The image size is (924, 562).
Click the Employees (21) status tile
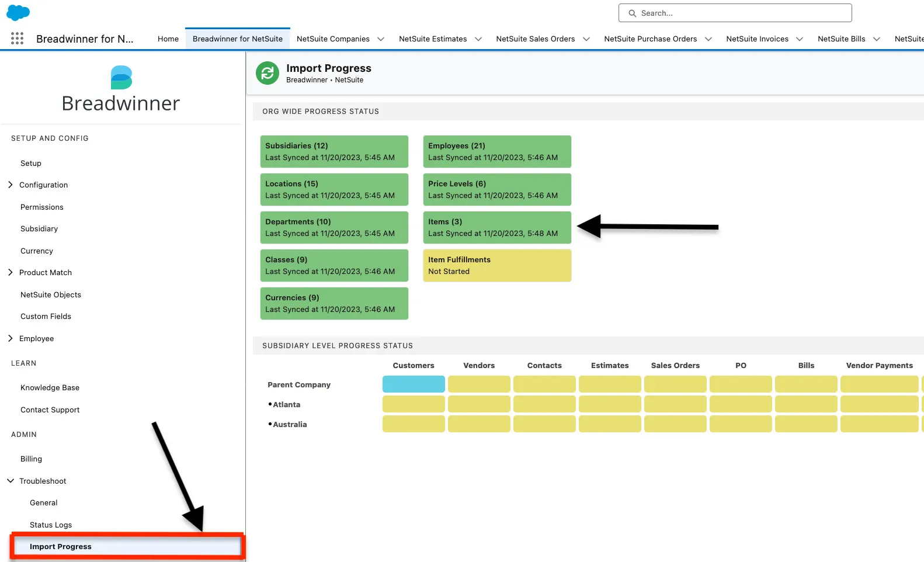tap(497, 151)
